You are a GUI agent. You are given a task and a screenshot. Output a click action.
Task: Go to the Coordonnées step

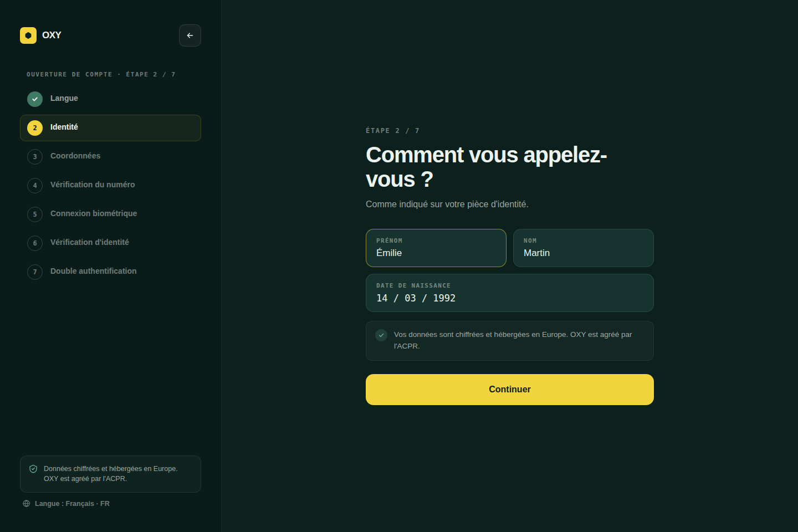coord(110,157)
